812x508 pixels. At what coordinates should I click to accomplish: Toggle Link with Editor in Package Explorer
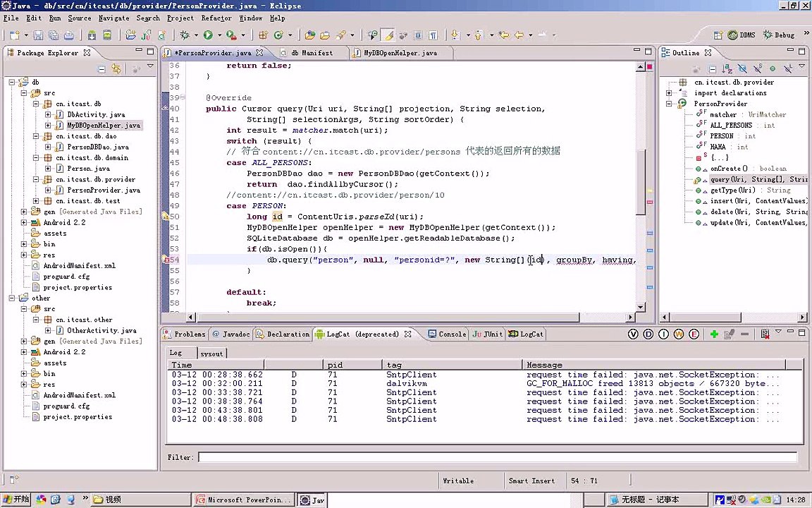pos(116,68)
